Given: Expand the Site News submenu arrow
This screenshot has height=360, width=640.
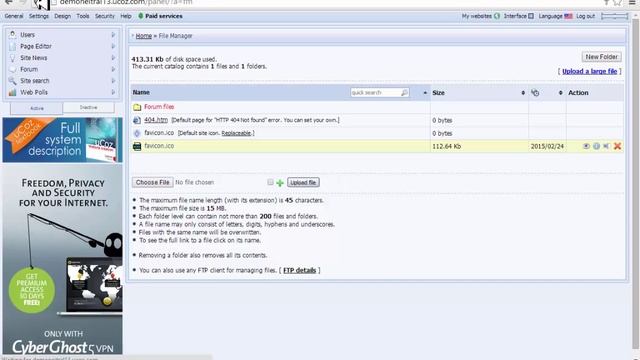Looking at the screenshot, I should [113, 58].
